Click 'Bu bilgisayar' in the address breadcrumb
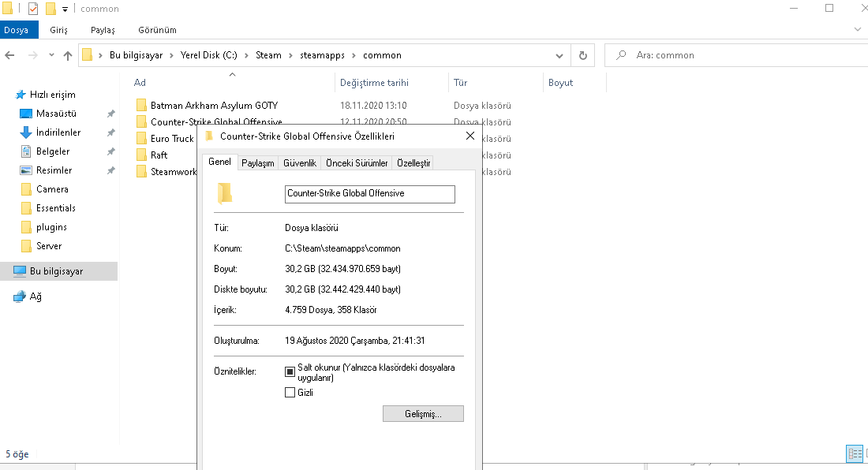The image size is (868, 470). [x=136, y=55]
